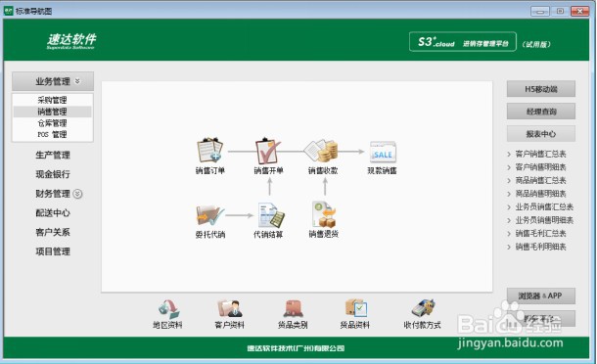Viewport: 597px width, 364px height.
Task: Click the S3 cloud 进销存管理平台 badge
Action: coord(463,42)
